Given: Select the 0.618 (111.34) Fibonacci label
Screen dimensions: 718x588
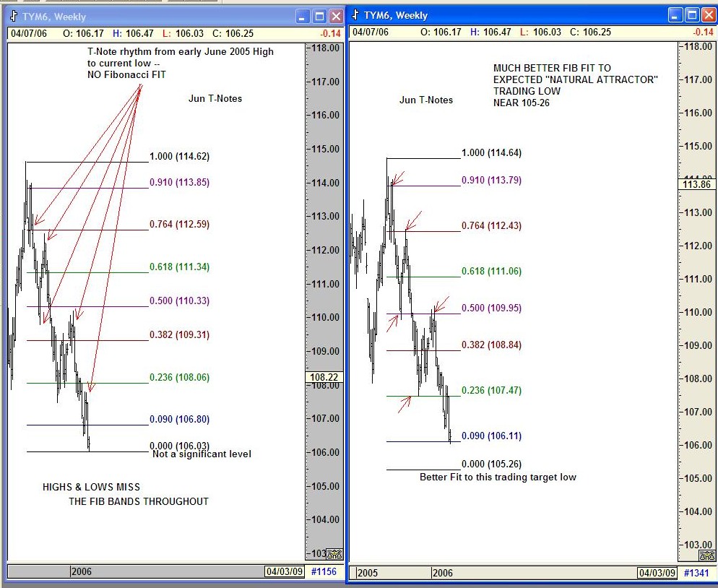Looking at the screenshot, I should point(179,267).
